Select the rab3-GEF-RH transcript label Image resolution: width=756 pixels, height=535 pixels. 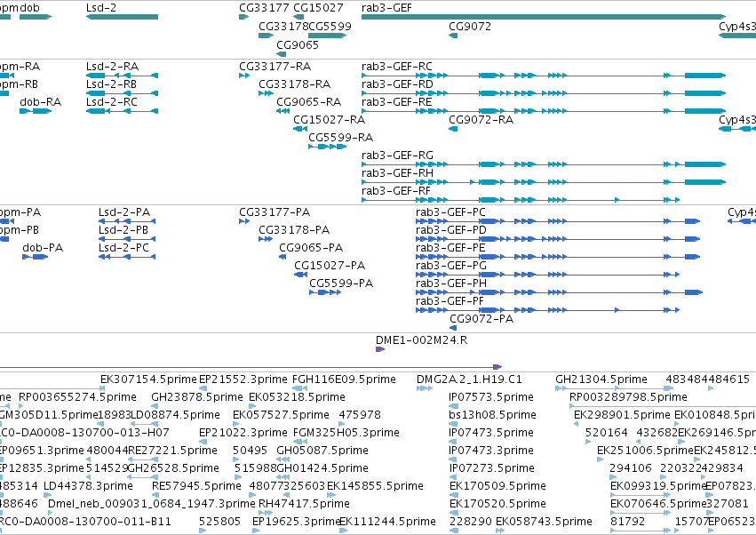point(397,172)
